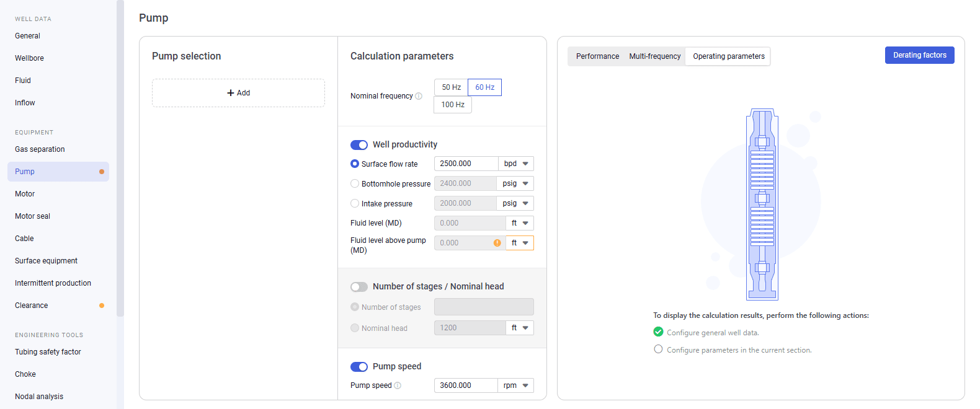Click the plus Add pump button
The width and height of the screenshot is (980, 409).
238,93
